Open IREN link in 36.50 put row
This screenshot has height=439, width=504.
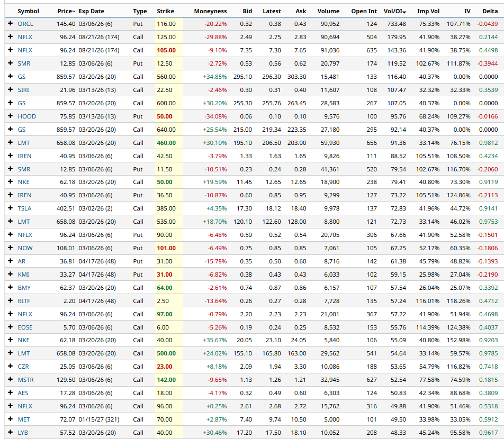(24, 195)
